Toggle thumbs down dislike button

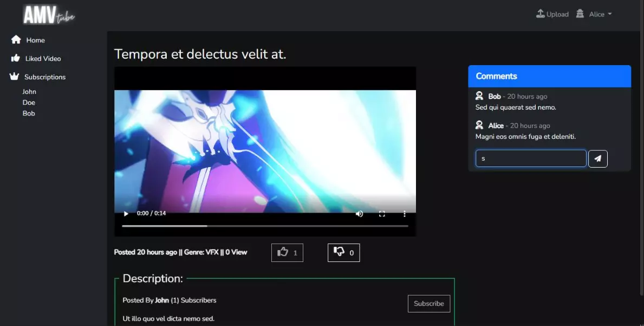coord(343,253)
